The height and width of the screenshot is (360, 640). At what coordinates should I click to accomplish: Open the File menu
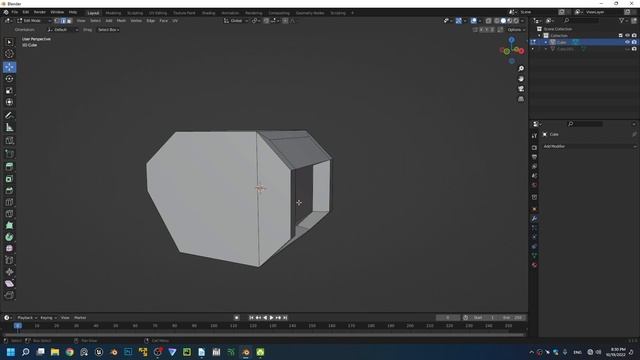pos(15,12)
